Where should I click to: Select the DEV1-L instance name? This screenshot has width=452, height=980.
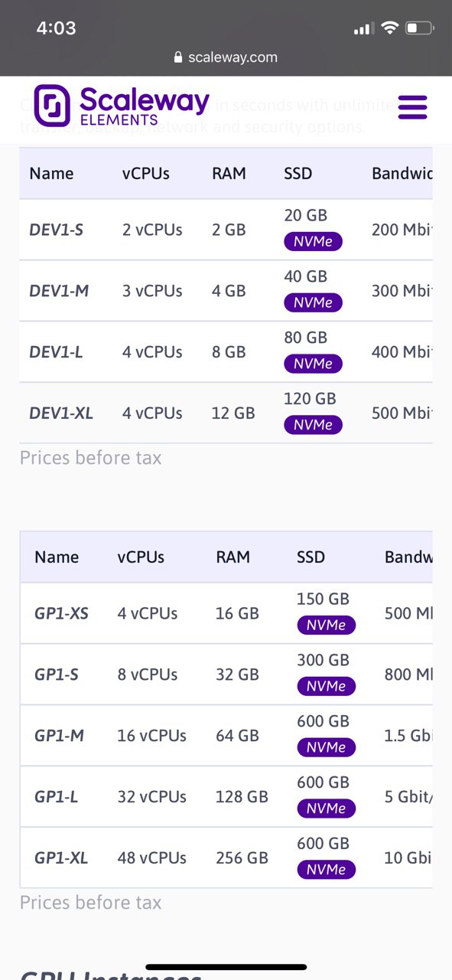55,352
